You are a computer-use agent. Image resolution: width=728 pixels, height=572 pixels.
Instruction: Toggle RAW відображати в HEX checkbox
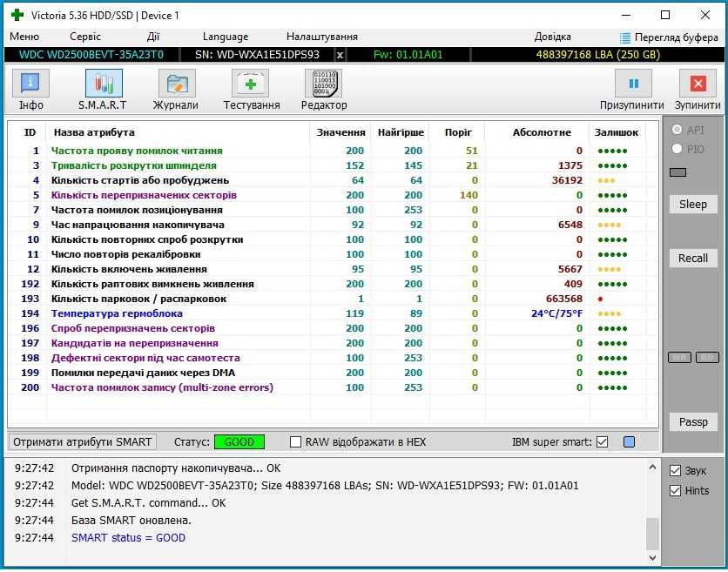pyautogui.click(x=295, y=442)
